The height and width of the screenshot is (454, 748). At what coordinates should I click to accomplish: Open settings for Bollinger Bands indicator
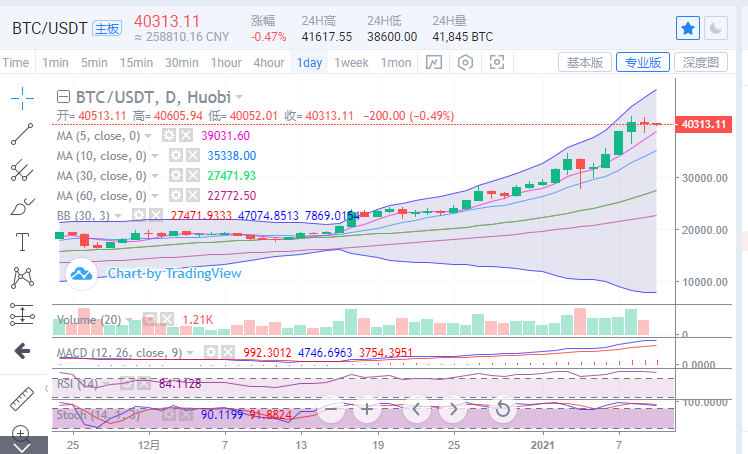(x=138, y=216)
